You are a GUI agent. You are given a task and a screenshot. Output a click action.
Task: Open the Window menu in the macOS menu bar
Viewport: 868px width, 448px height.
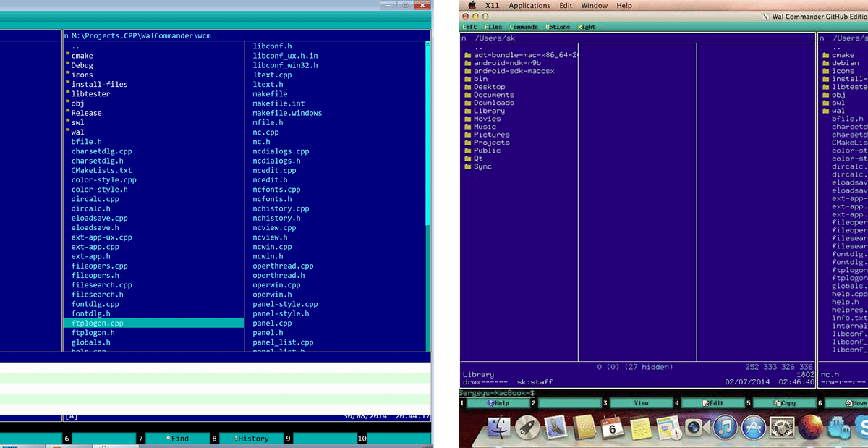coord(595,6)
